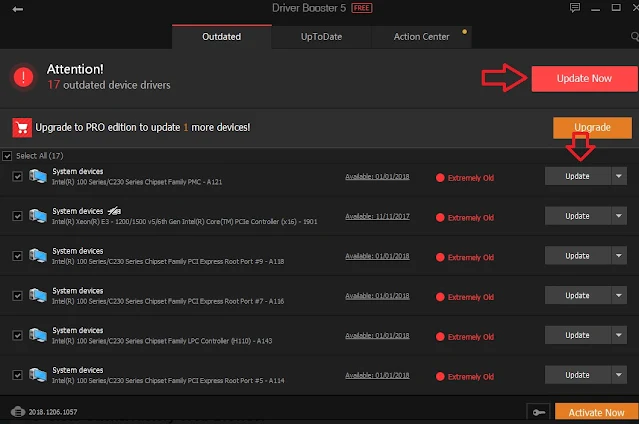Open Available link for LPC Controller (H110)
Screen dimensions: 639x424
click(377, 336)
